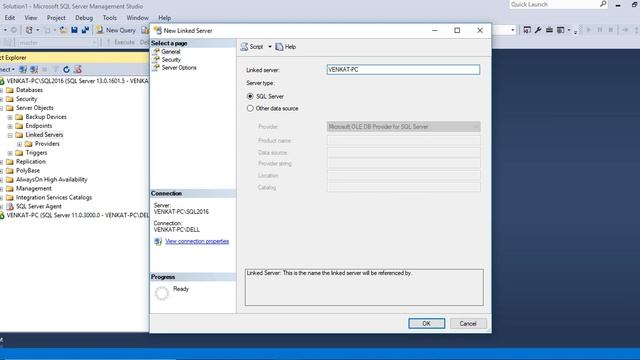Open the Provider combo box
This screenshot has width=640, height=360.
pyautogui.click(x=403, y=127)
